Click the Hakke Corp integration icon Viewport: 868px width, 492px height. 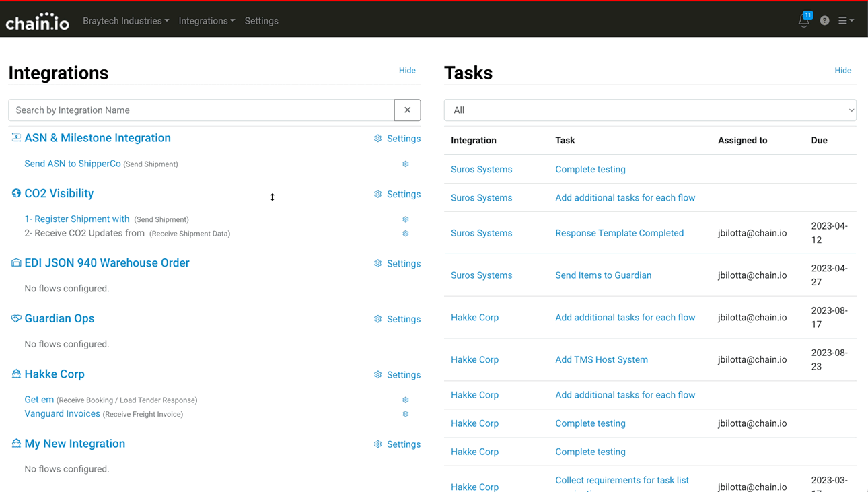[x=16, y=374]
